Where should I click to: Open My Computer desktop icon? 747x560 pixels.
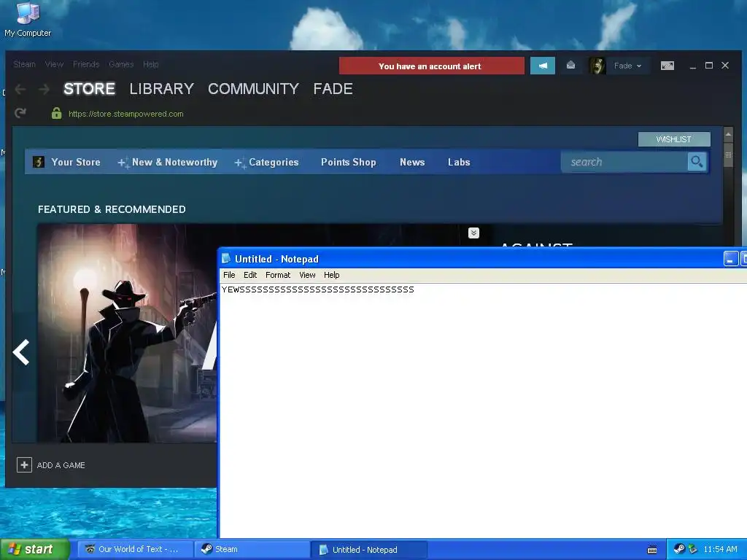click(x=28, y=19)
